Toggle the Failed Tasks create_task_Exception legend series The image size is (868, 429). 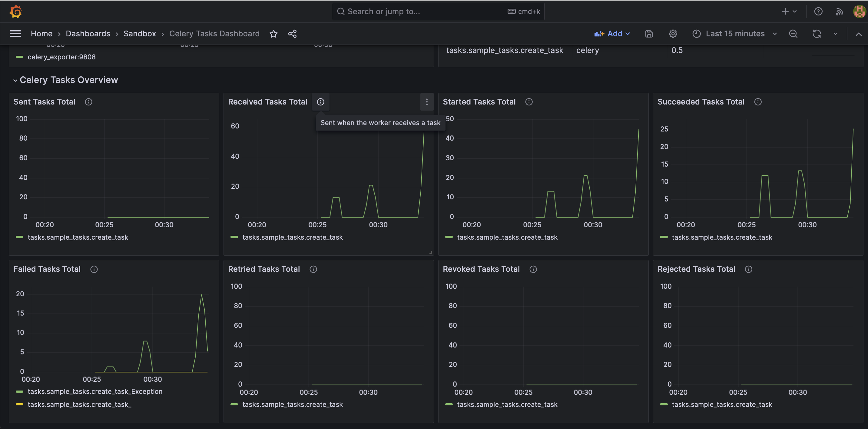point(95,391)
